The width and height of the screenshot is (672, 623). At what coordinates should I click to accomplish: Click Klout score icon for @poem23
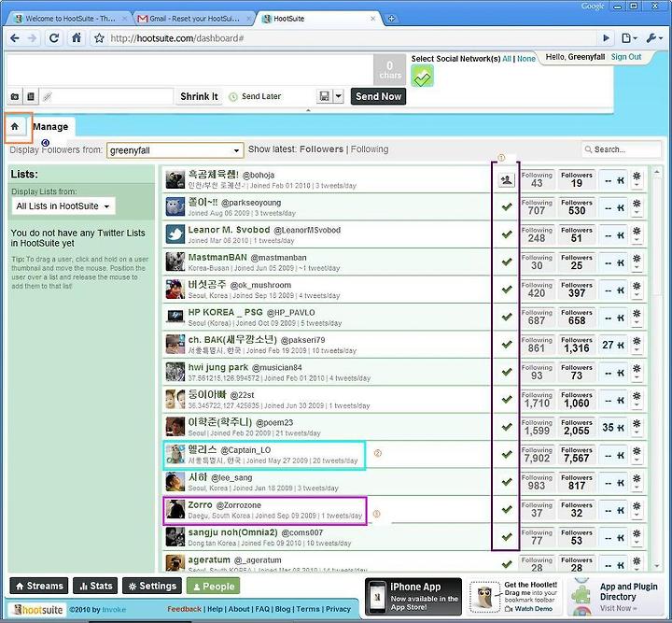coord(620,428)
